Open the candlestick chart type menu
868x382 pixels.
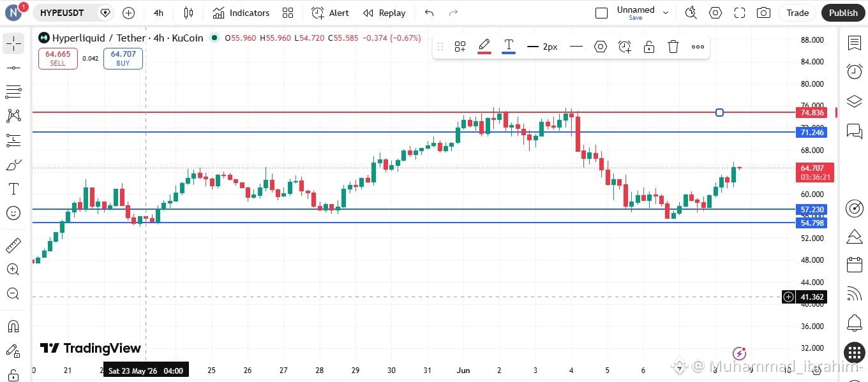tap(188, 13)
